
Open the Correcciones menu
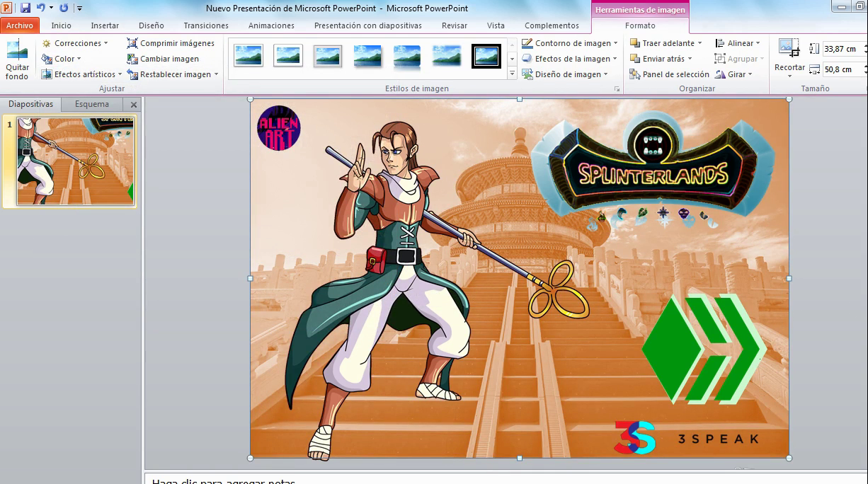(x=74, y=43)
